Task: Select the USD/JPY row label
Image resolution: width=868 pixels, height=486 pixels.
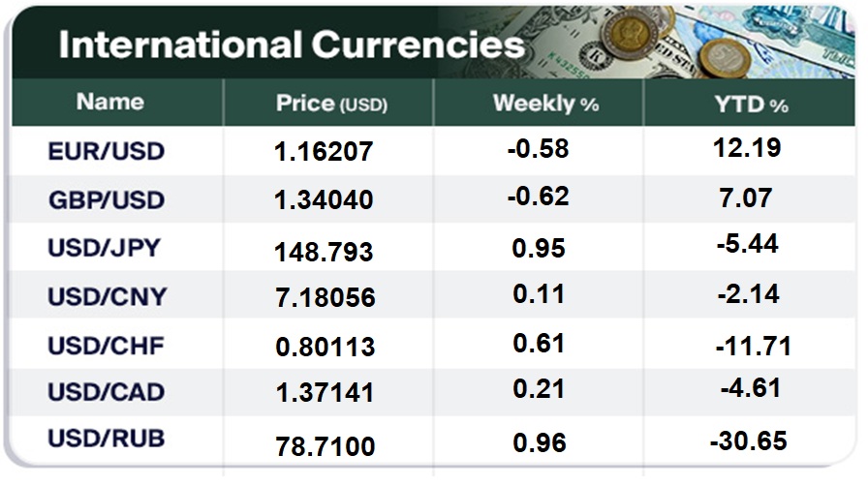Action: pyautogui.click(x=106, y=249)
